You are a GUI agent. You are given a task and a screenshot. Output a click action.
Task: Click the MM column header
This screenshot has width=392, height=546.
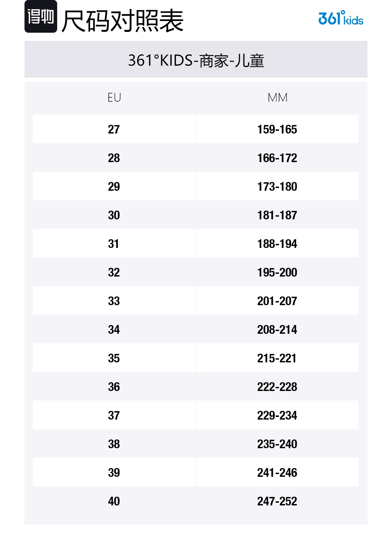[277, 98]
